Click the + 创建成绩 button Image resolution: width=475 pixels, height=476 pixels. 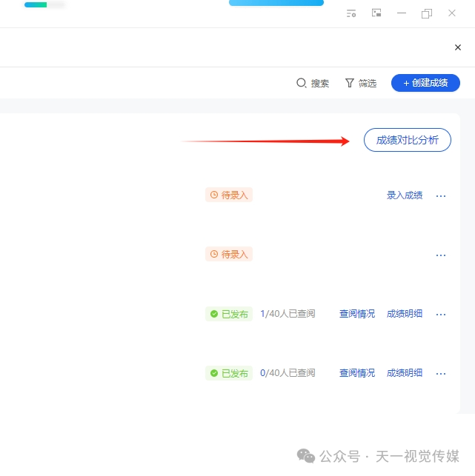(x=425, y=83)
